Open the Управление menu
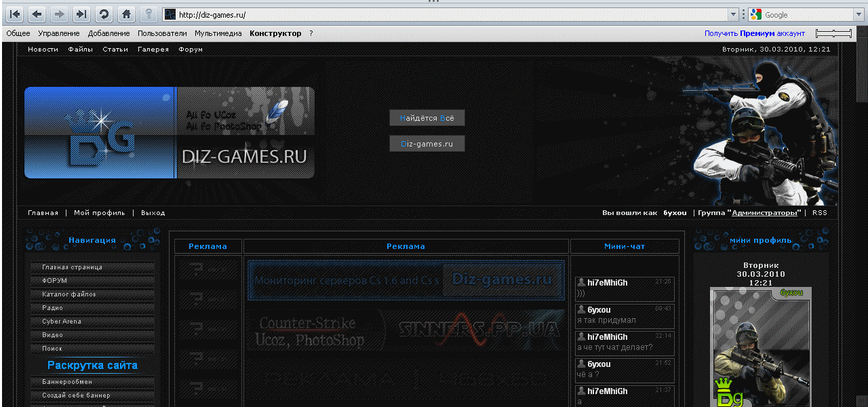This screenshot has height=407, width=868. click(x=58, y=33)
